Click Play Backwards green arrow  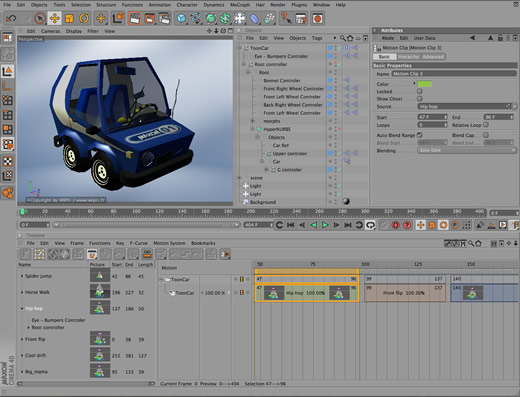click(314, 225)
